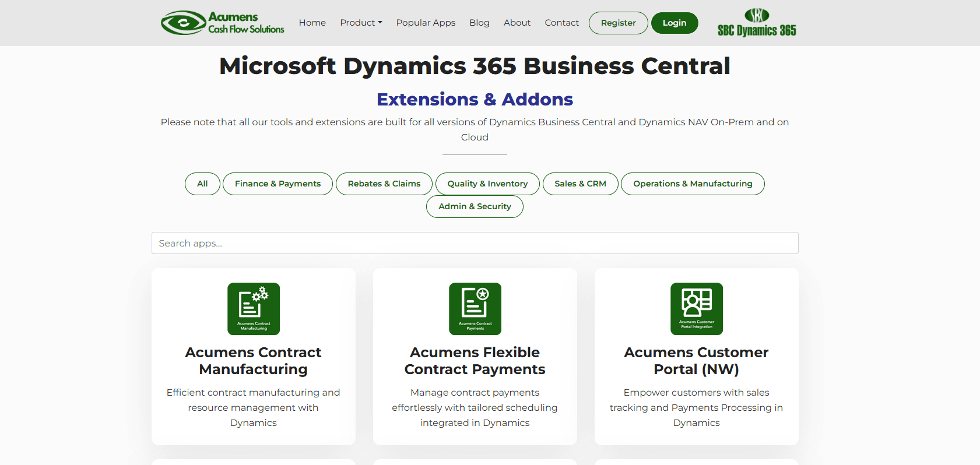Focus the Search apps field

[475, 243]
